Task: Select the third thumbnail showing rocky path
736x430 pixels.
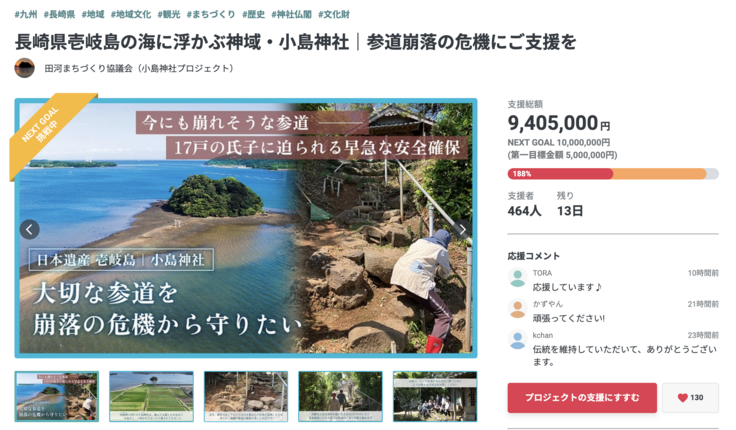Action: coord(246,397)
